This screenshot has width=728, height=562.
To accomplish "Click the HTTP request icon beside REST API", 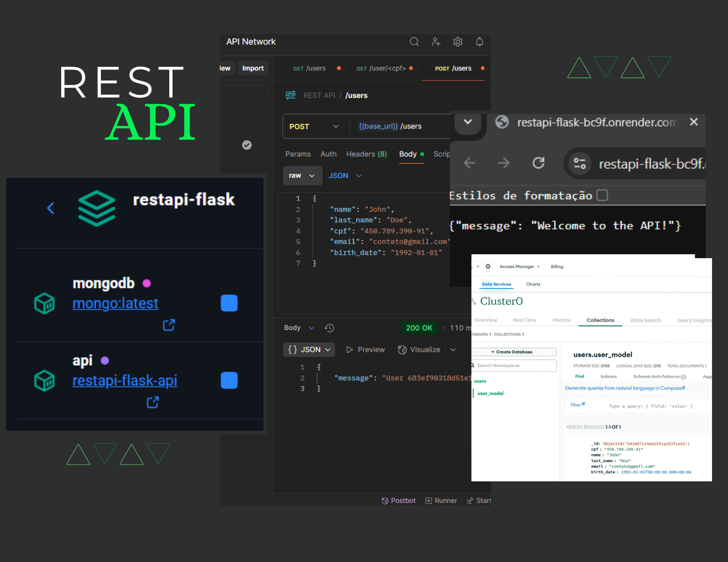I will coord(290,95).
